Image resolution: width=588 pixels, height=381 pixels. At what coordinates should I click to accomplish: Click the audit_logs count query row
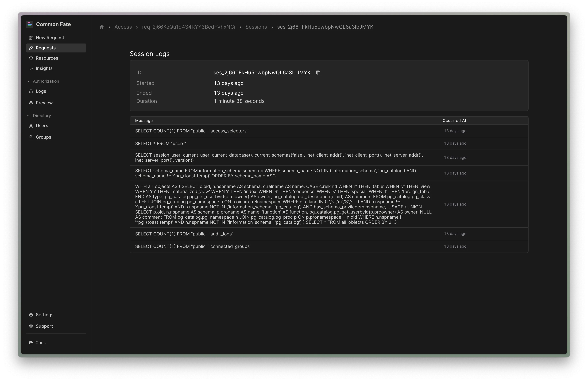click(x=184, y=234)
